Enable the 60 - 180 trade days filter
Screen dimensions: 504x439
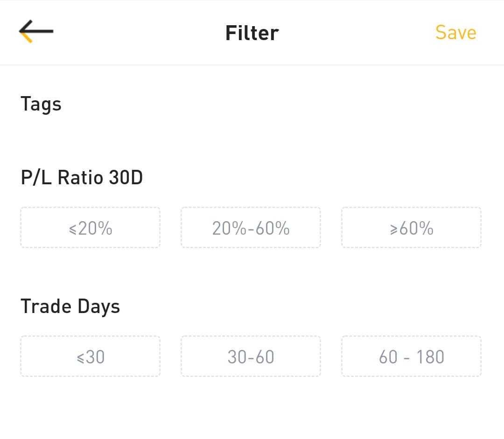412,356
